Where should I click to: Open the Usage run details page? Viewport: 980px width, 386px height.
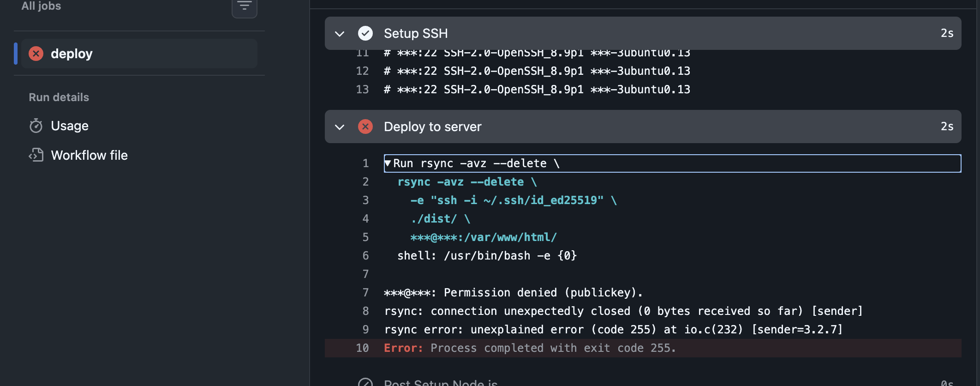(x=69, y=126)
